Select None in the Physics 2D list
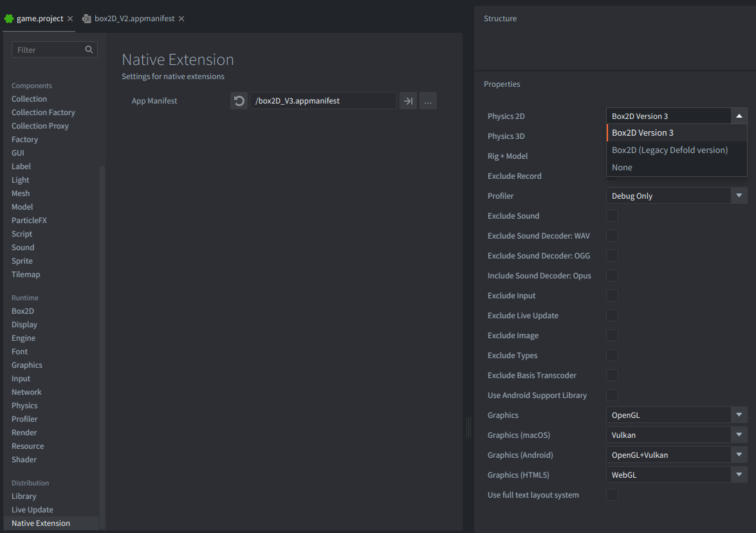Viewport: 756px width, 533px height. pos(677,167)
